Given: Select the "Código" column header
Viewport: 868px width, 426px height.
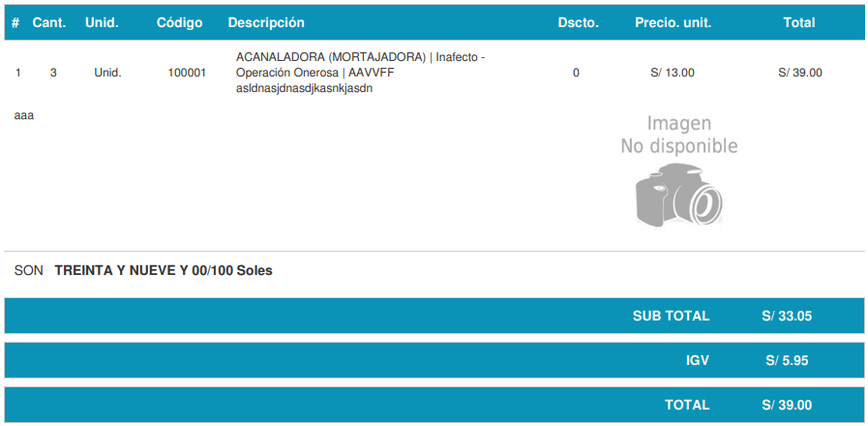Looking at the screenshot, I should (180, 22).
